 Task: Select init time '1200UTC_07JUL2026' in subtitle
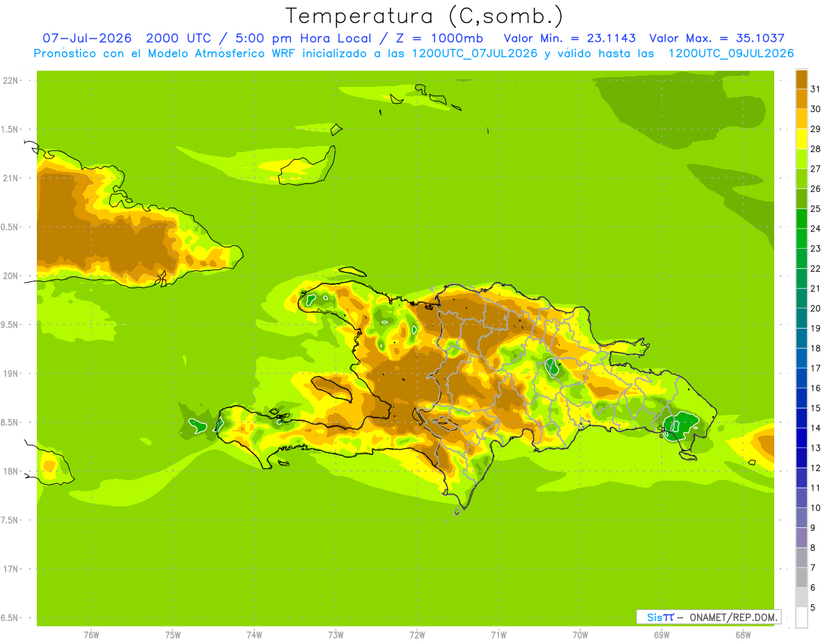click(475, 53)
